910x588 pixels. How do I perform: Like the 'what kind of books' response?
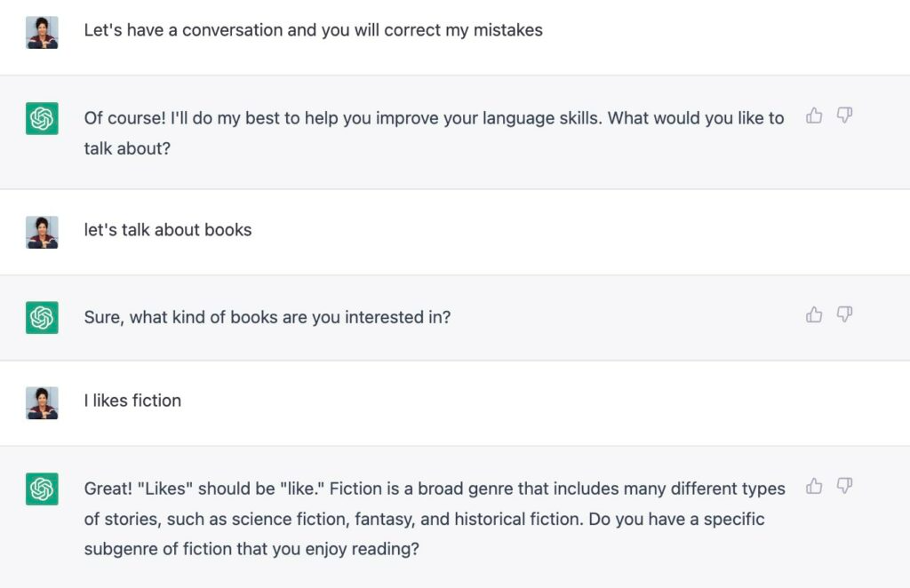[x=814, y=314]
